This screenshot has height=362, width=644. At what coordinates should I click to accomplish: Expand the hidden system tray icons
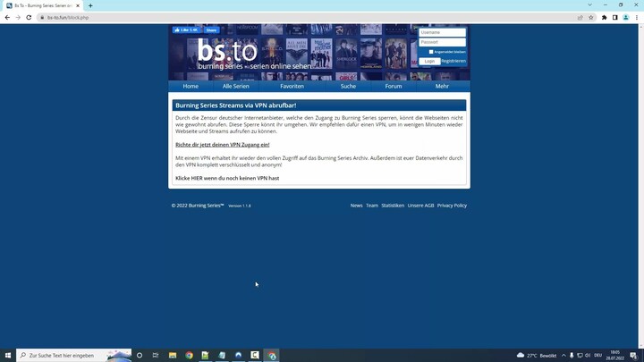(563, 356)
